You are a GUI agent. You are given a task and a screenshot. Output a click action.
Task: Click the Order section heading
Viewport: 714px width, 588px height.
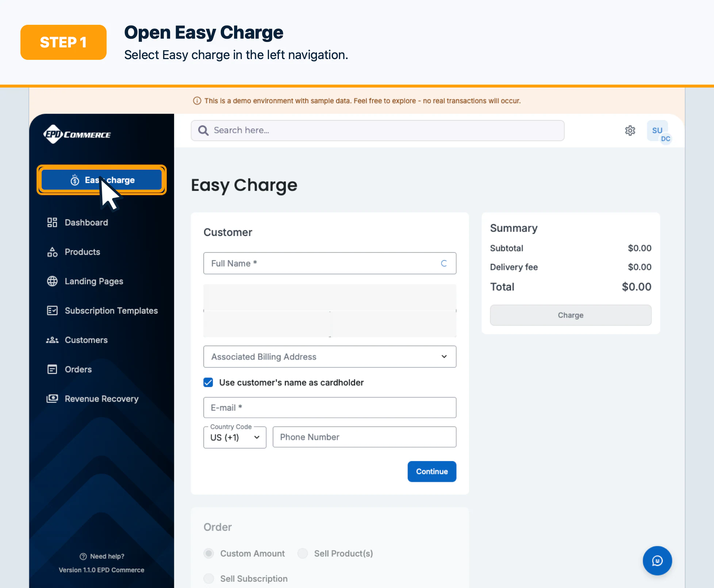coord(218,527)
